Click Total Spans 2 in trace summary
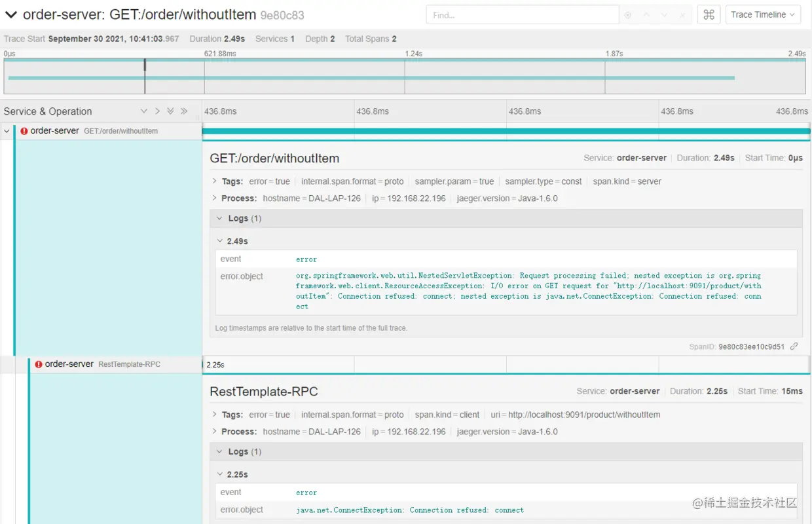 coord(371,39)
